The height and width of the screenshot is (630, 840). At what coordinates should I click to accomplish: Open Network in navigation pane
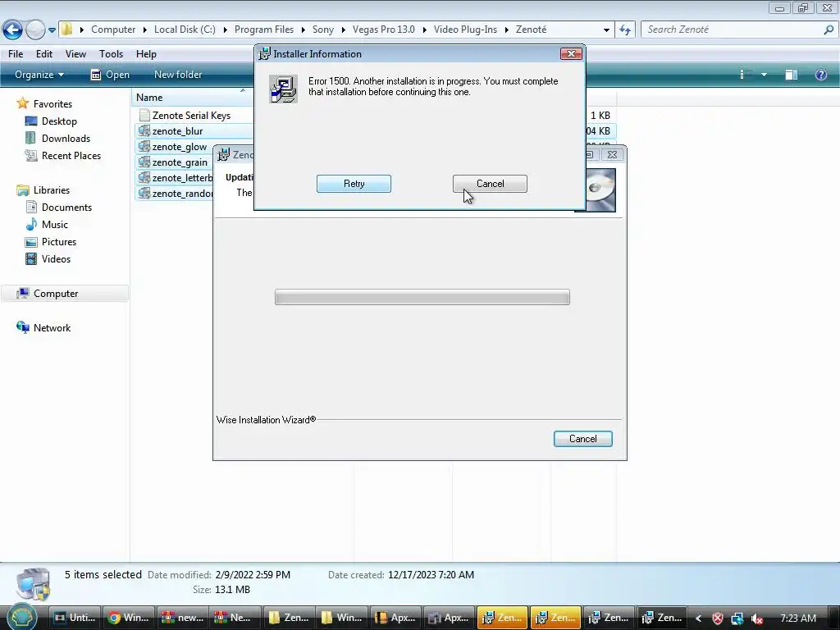point(52,328)
